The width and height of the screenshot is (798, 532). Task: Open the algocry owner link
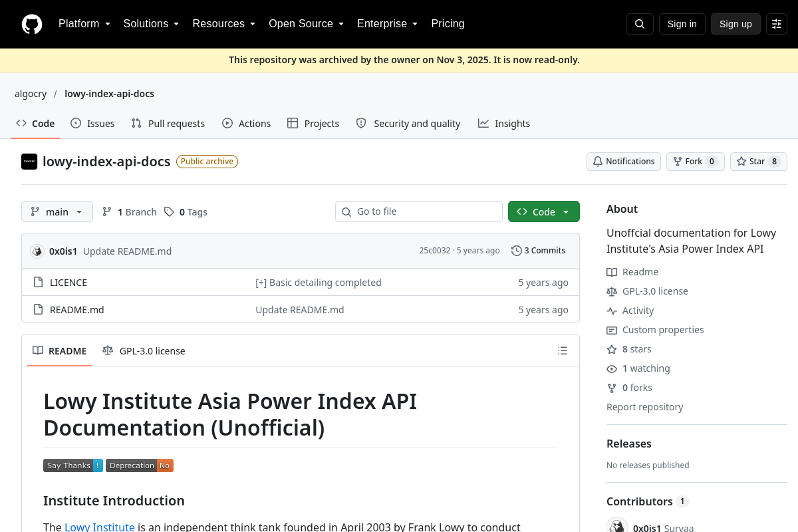(x=31, y=94)
